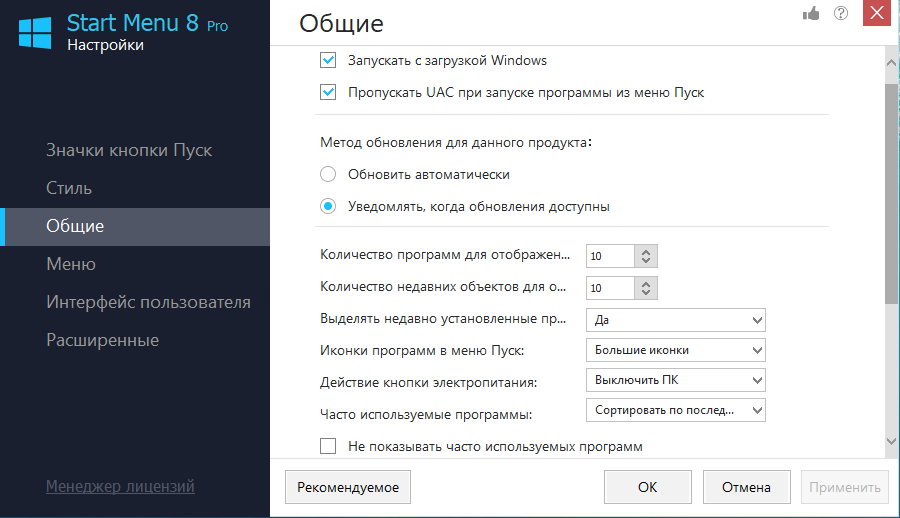The height and width of the screenshot is (518, 900).
Task: Open the 'Большие иконки' dropdown
Action: click(676, 350)
